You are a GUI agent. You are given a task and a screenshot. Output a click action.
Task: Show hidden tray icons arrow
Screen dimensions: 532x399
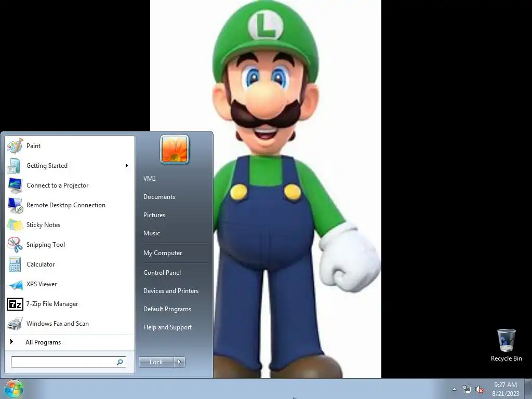tap(454, 390)
